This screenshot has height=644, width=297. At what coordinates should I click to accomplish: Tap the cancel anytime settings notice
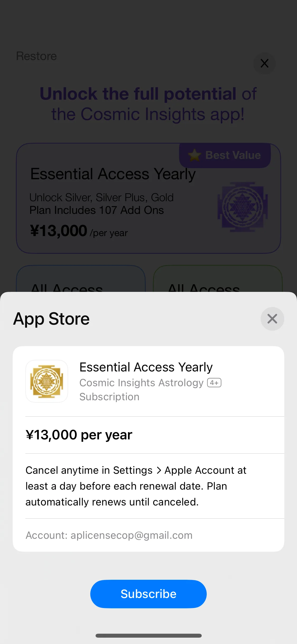[136, 486]
